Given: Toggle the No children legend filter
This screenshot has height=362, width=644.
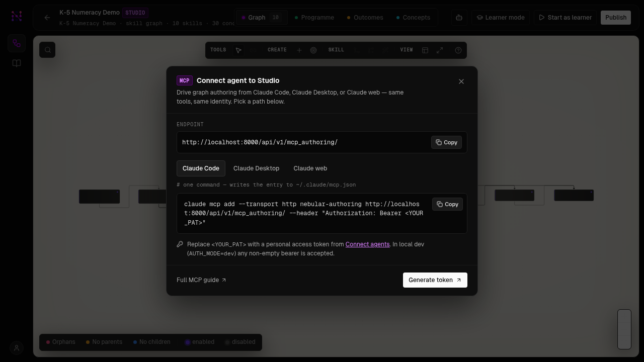Looking at the screenshot, I should tap(151, 342).
